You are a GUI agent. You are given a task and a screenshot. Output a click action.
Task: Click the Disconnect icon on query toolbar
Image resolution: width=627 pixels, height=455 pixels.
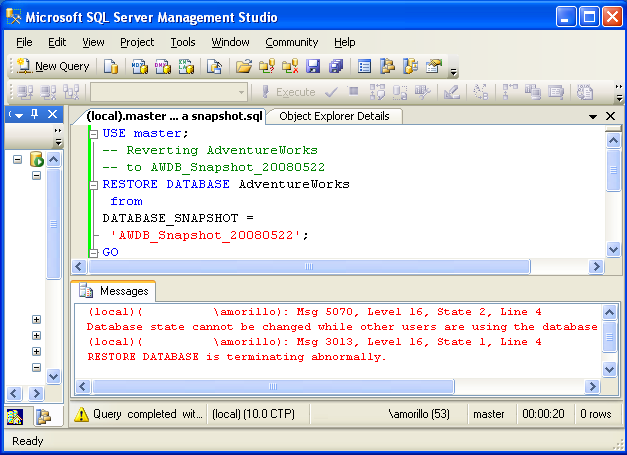pyautogui.click(x=48, y=92)
